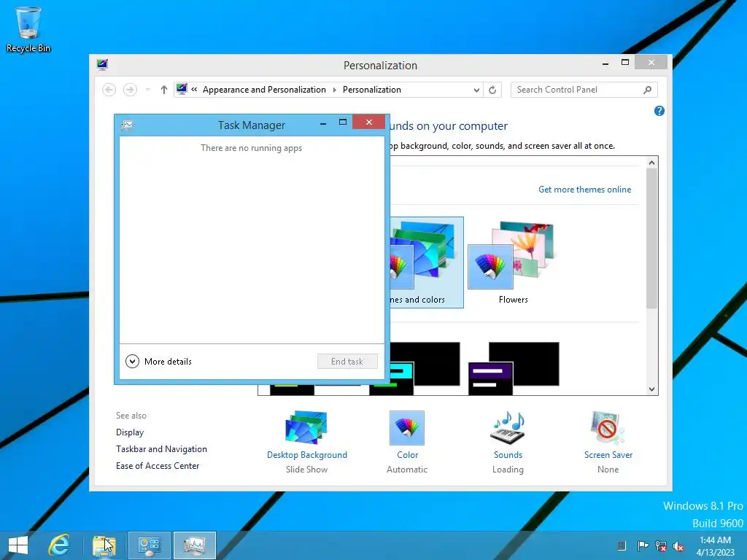This screenshot has width=747, height=560.
Task: Click the theme list scrollbar thumb
Action: pyautogui.click(x=651, y=238)
